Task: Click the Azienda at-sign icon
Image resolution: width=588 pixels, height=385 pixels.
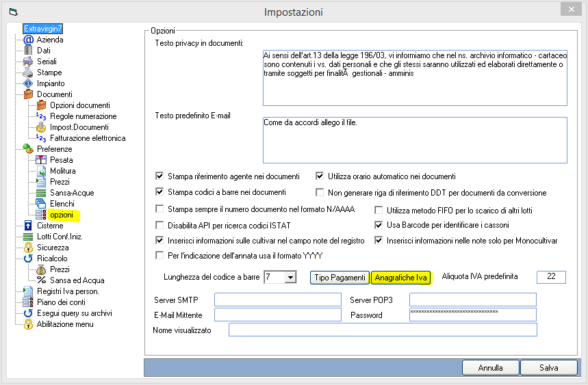Action: [28, 40]
